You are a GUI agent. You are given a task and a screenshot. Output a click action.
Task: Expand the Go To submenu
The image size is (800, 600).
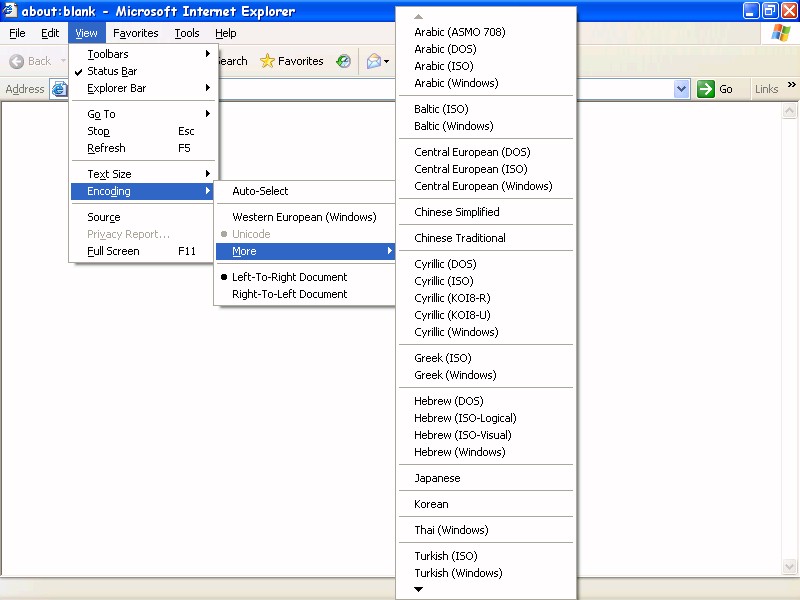click(142, 114)
